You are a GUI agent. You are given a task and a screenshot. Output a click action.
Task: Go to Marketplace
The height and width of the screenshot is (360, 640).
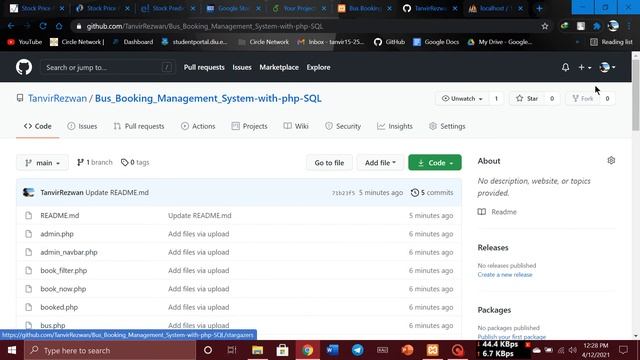point(279,67)
